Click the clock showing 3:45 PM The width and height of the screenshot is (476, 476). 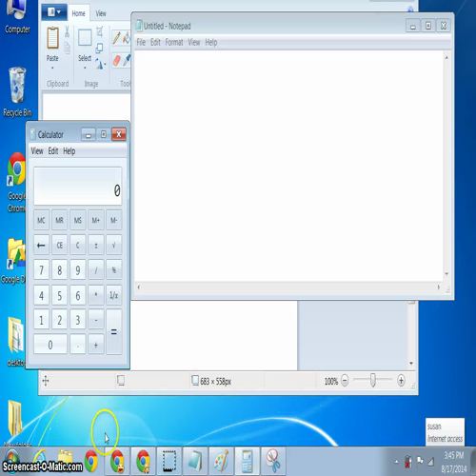coord(454,456)
